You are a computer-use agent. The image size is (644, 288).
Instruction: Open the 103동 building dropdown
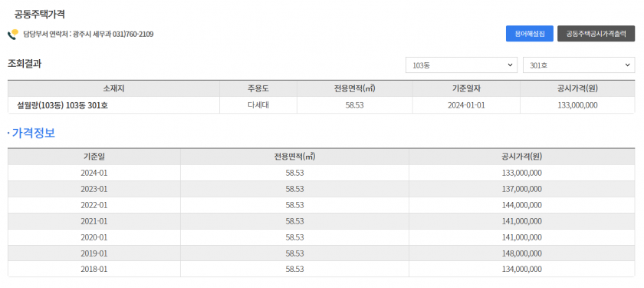(462, 65)
